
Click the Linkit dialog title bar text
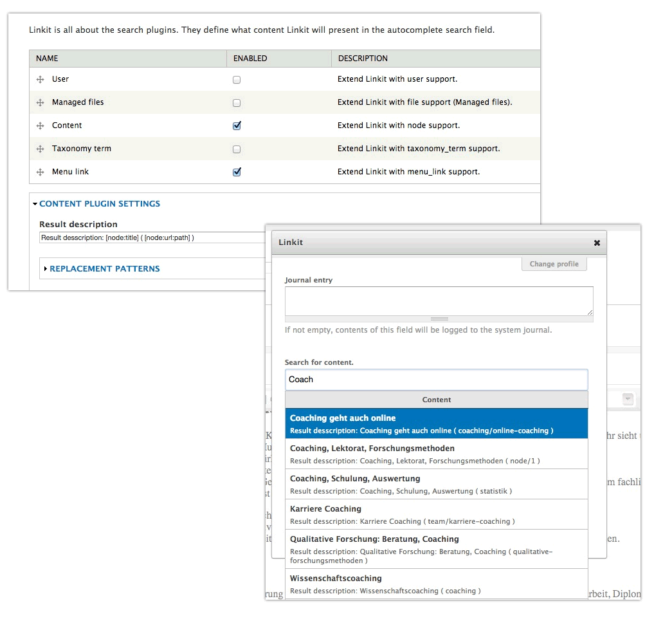point(291,243)
